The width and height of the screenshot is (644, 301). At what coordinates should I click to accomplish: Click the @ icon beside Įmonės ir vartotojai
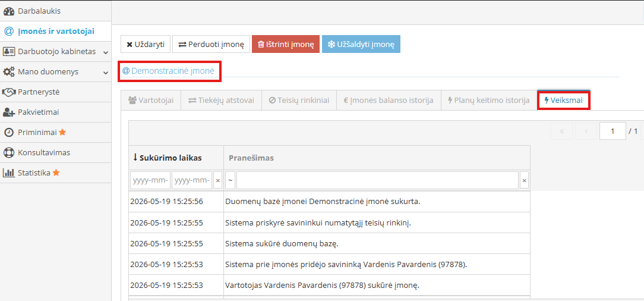9,32
